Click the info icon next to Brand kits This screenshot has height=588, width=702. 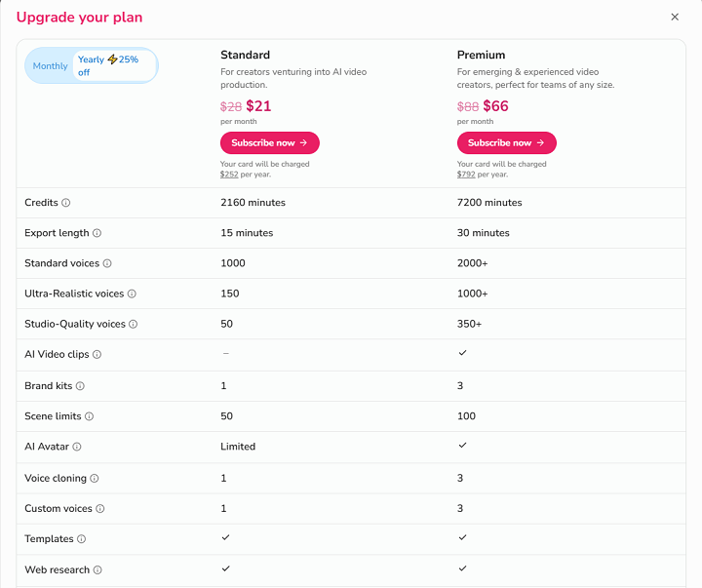coord(80,386)
